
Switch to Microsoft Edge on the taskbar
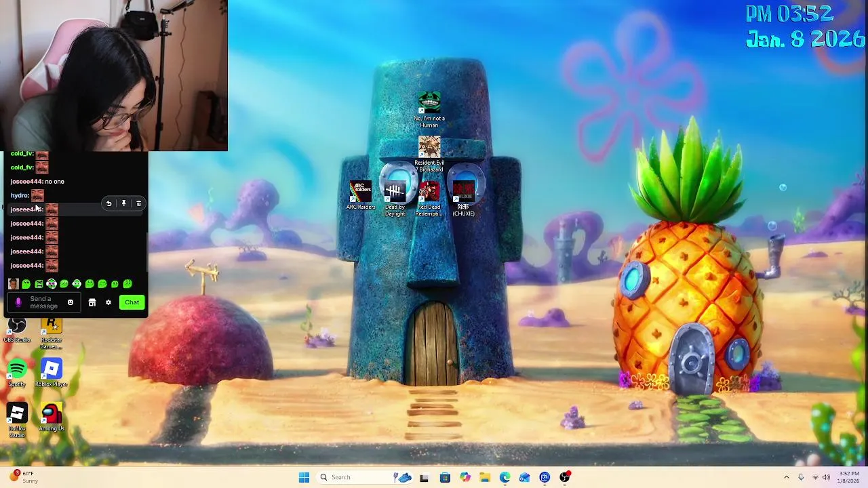click(x=505, y=478)
